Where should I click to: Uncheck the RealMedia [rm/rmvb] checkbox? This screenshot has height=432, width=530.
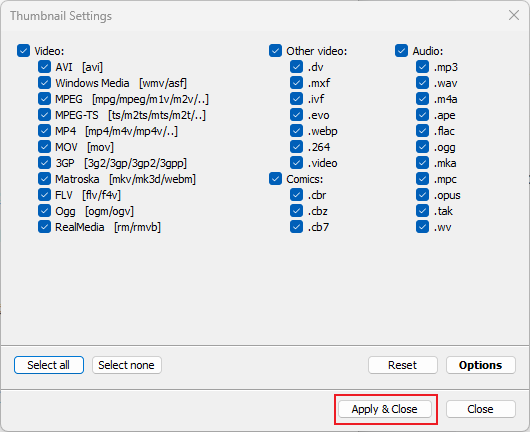coord(44,227)
